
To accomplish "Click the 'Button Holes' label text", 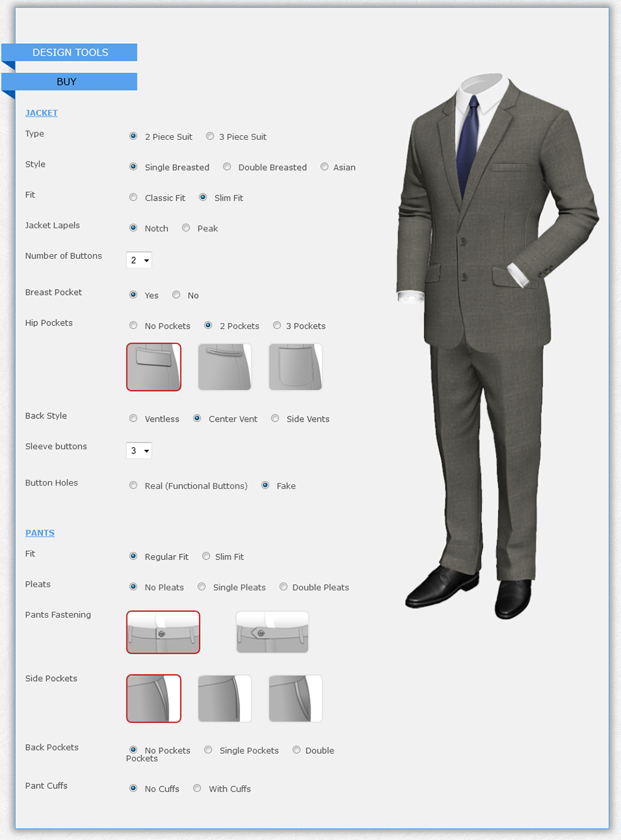I will pos(52,483).
